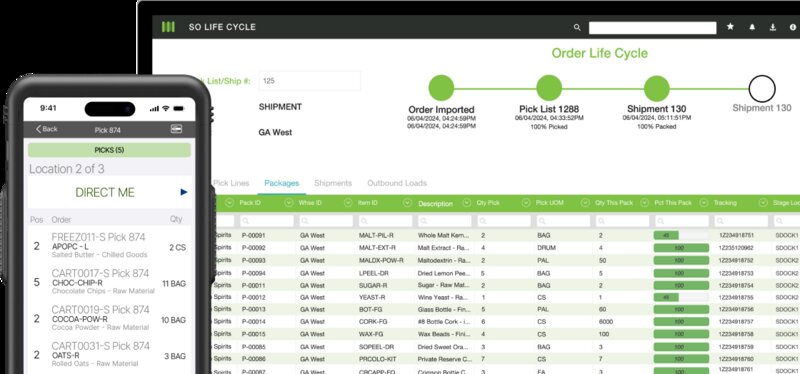Tap the scanner icon on phone header
The height and width of the screenshot is (374, 800).
(176, 129)
